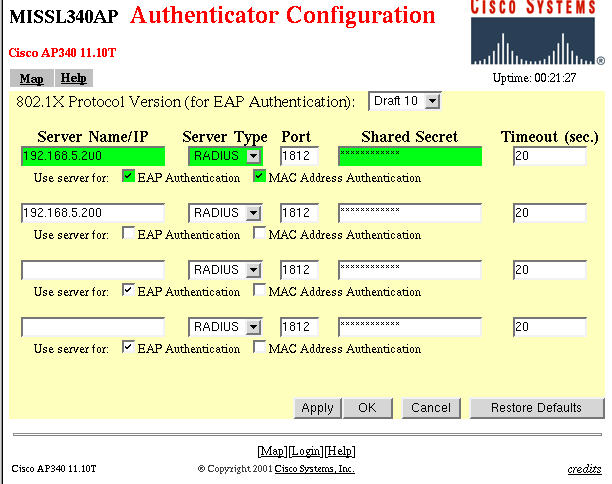612x484 pixels.
Task: Click the first server's timeout field
Action: [x=550, y=156]
